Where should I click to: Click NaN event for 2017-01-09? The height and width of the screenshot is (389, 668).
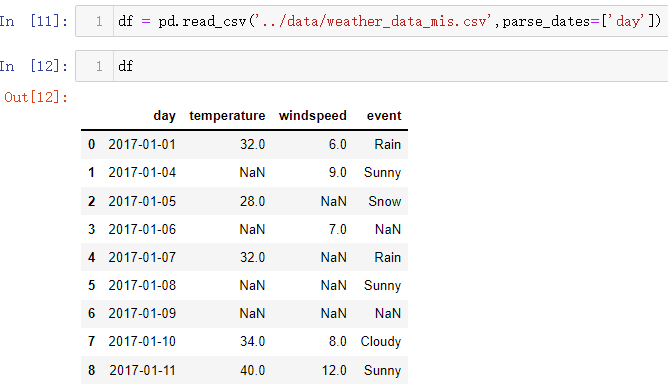click(388, 314)
